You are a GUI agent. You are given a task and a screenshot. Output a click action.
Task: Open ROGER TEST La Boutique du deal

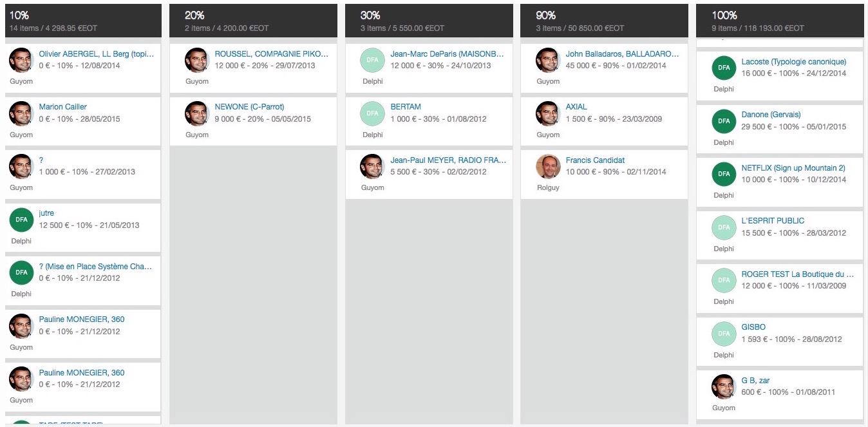coord(797,274)
